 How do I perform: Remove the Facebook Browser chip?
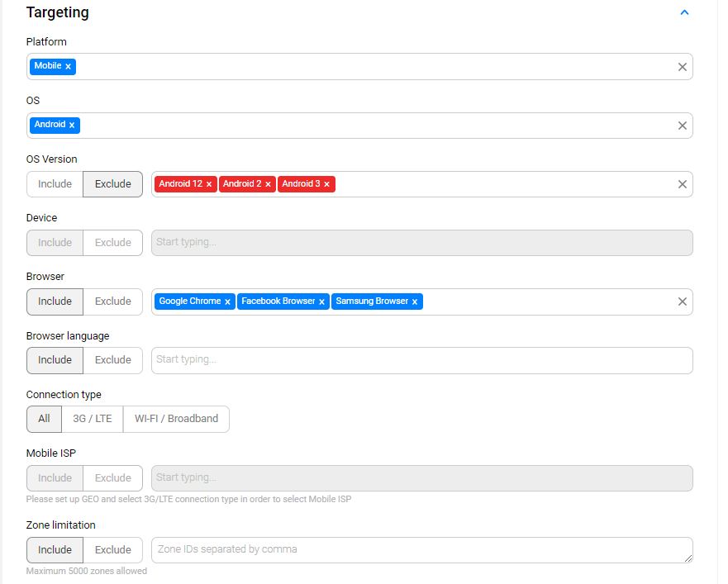click(x=321, y=301)
